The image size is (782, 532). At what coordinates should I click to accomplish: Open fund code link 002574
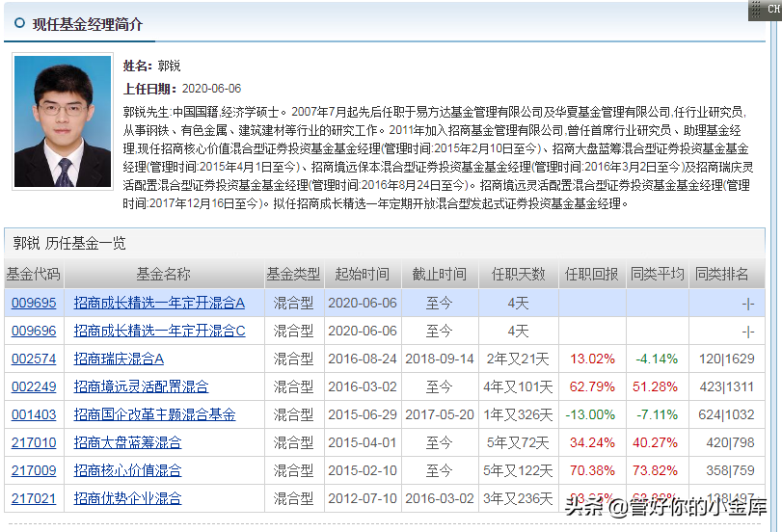34,359
